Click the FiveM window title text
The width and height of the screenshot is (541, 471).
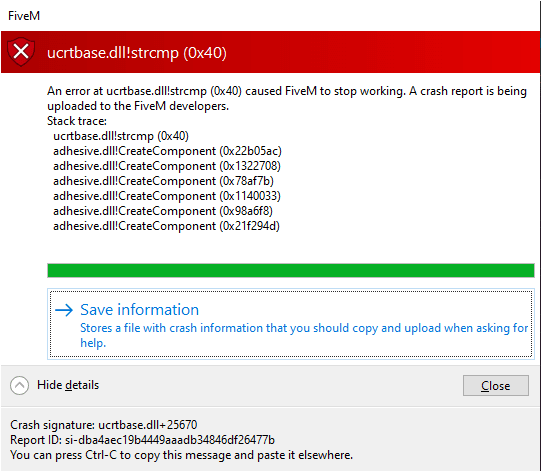click(24, 16)
